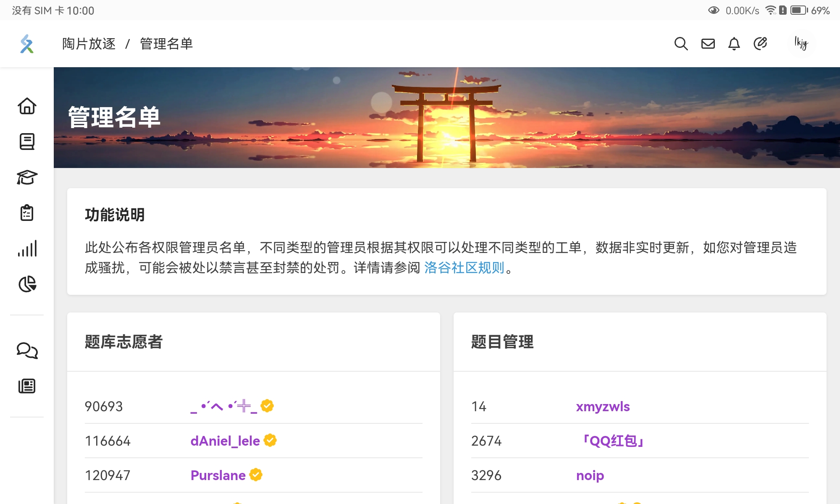Viewport: 840px width, 504px height.
Task: Open the mail messages icon
Action: pos(708,44)
